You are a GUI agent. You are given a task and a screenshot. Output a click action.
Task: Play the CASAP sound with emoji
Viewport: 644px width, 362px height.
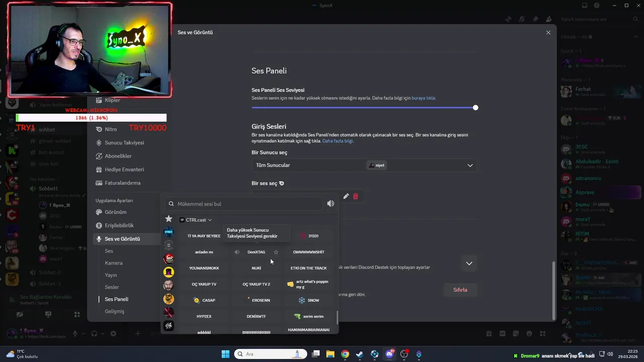(204, 300)
